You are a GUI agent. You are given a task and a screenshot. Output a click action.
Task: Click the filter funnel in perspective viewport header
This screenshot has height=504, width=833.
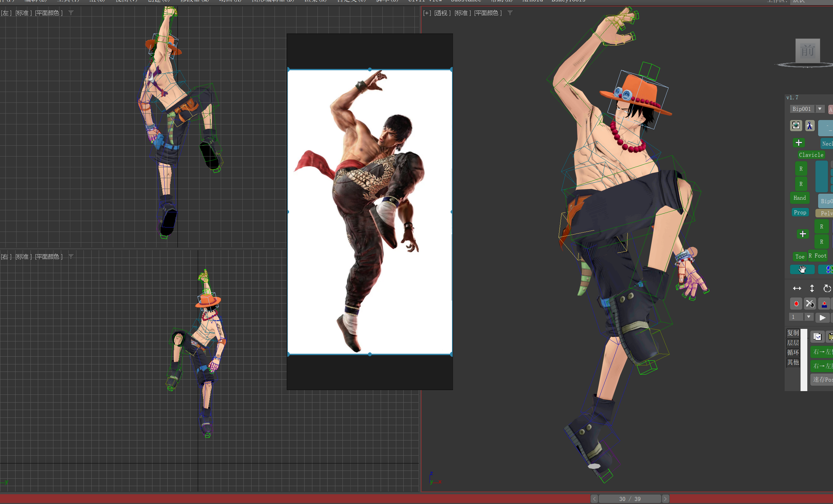(510, 13)
